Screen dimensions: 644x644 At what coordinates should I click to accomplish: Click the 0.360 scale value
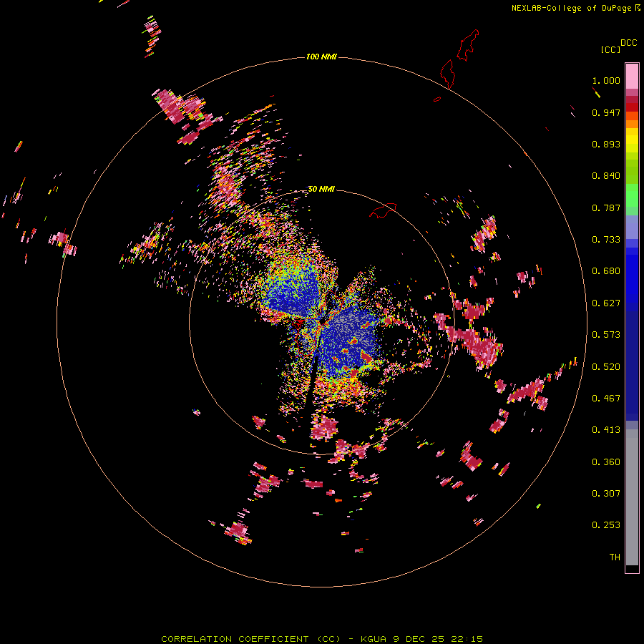606,462
